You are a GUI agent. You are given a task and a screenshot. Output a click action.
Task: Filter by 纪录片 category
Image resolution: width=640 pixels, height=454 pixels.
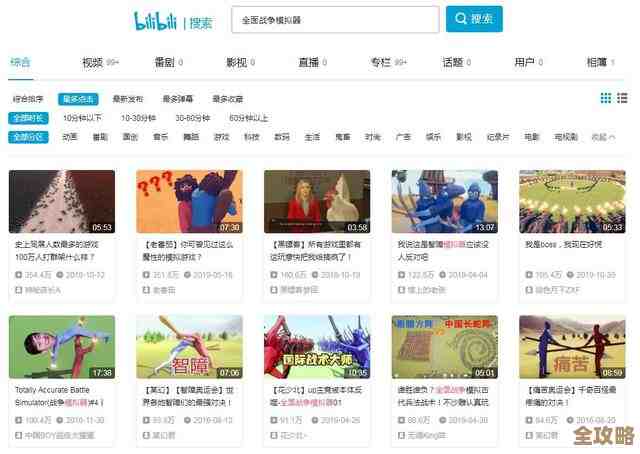[498, 137]
